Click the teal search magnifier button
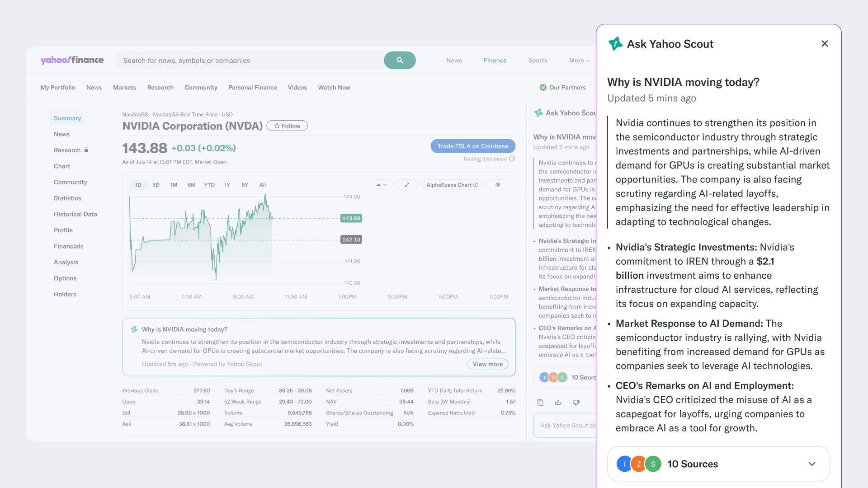 (x=400, y=60)
